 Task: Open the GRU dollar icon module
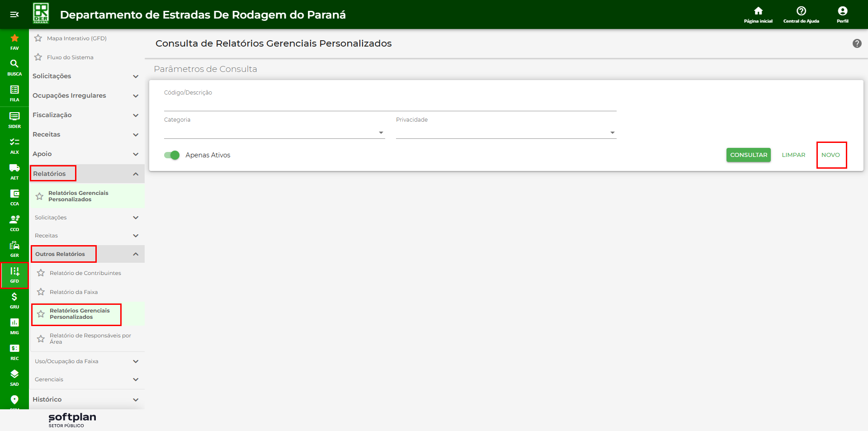coord(14,300)
